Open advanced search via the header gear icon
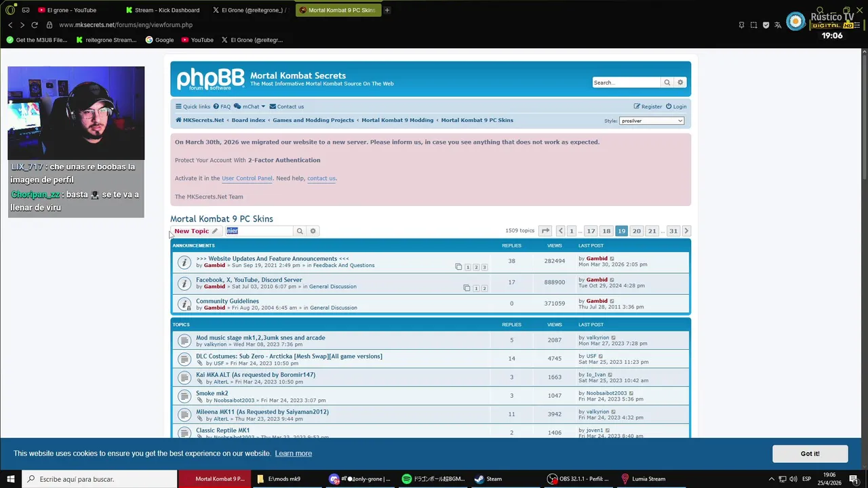This screenshot has width=868, height=488. (x=680, y=83)
